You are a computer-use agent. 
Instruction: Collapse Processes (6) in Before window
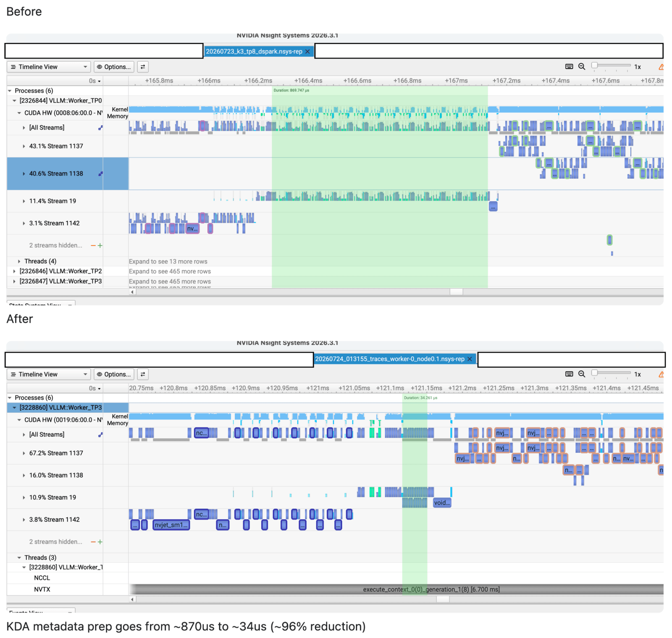(10, 91)
